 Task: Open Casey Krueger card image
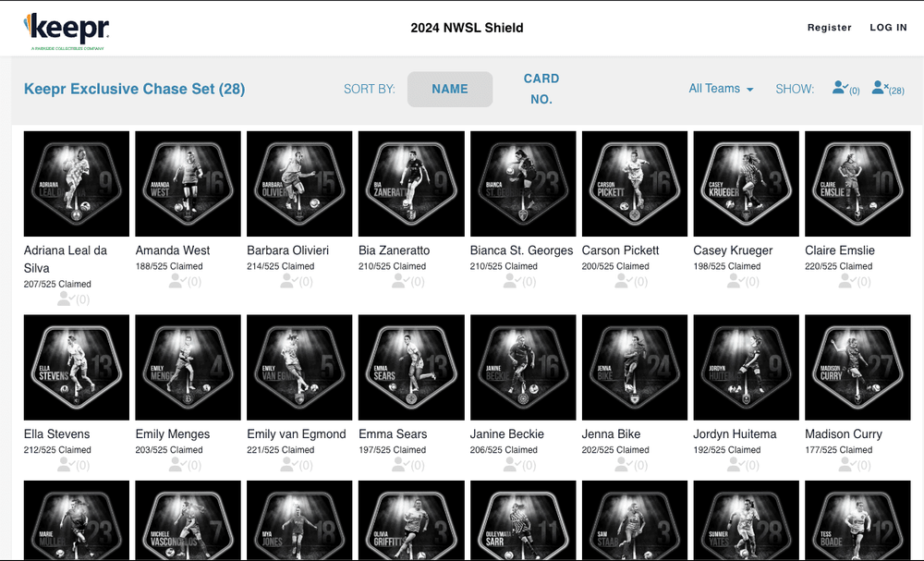click(x=746, y=184)
